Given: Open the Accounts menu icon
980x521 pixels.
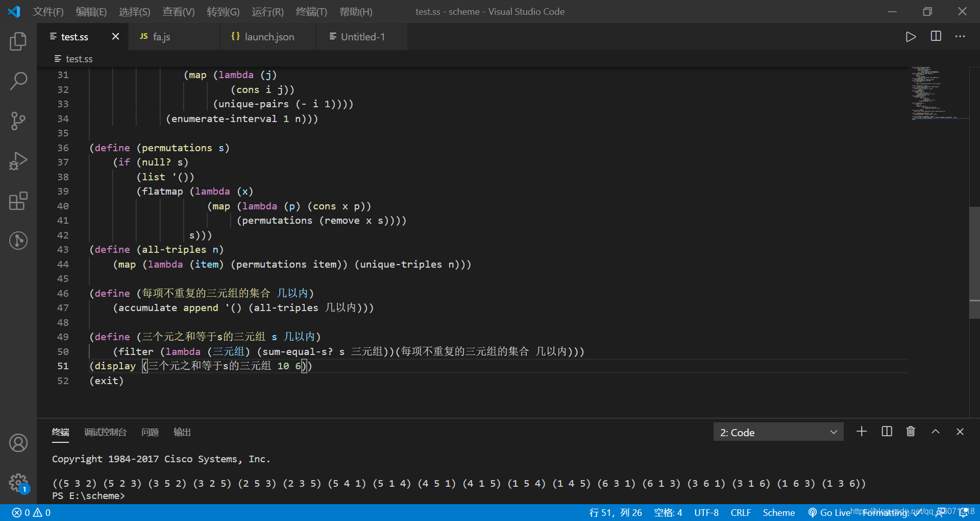Looking at the screenshot, I should click(18, 443).
